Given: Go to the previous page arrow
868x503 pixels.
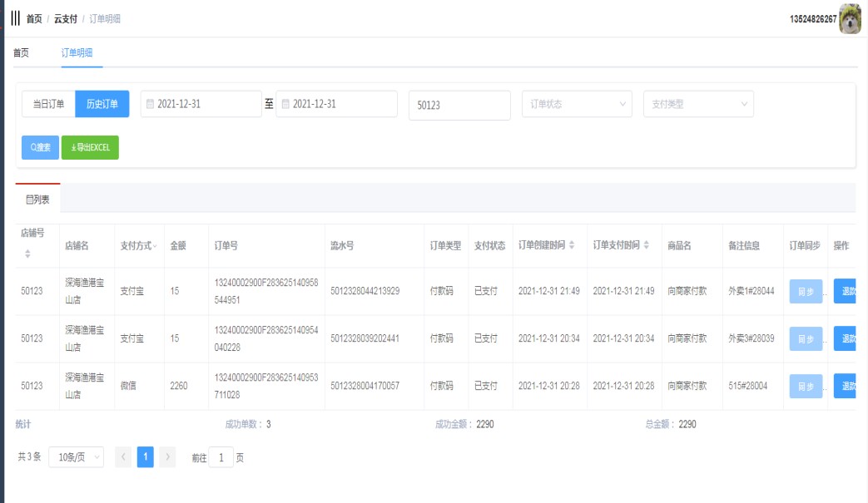Looking at the screenshot, I should 123,456.
